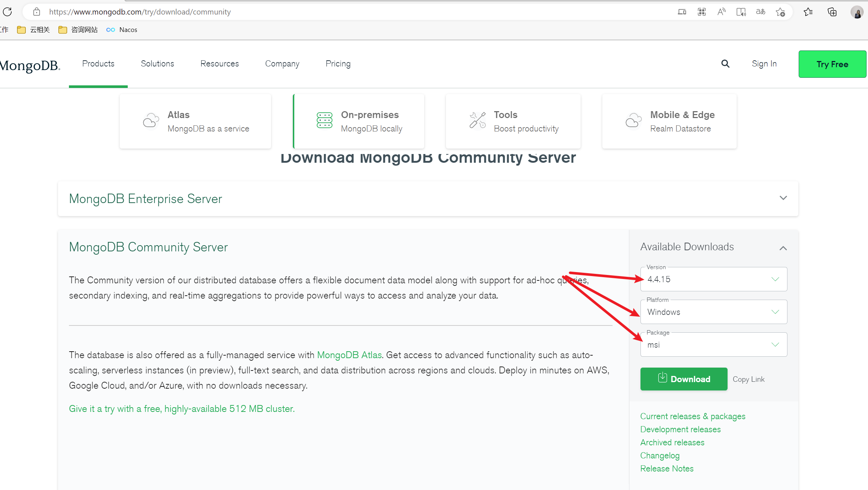Open the Solutions menu
This screenshot has width=868, height=490.
point(157,64)
